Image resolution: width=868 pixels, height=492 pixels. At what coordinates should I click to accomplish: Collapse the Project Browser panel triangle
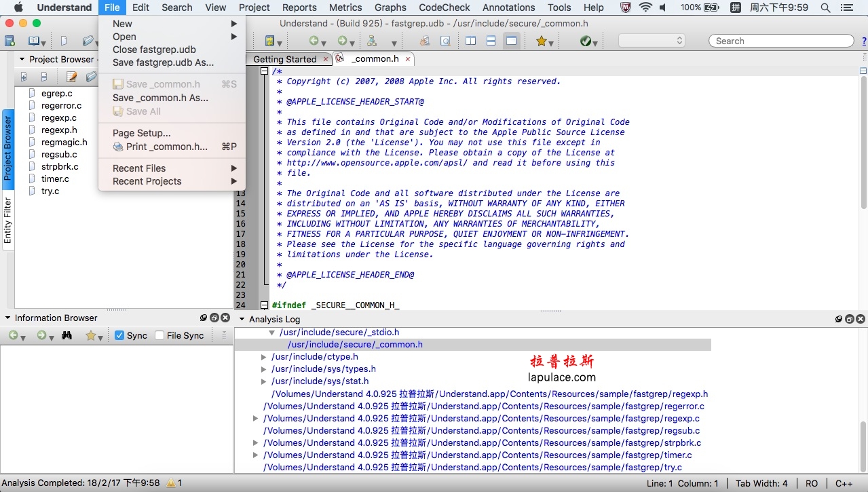22,59
